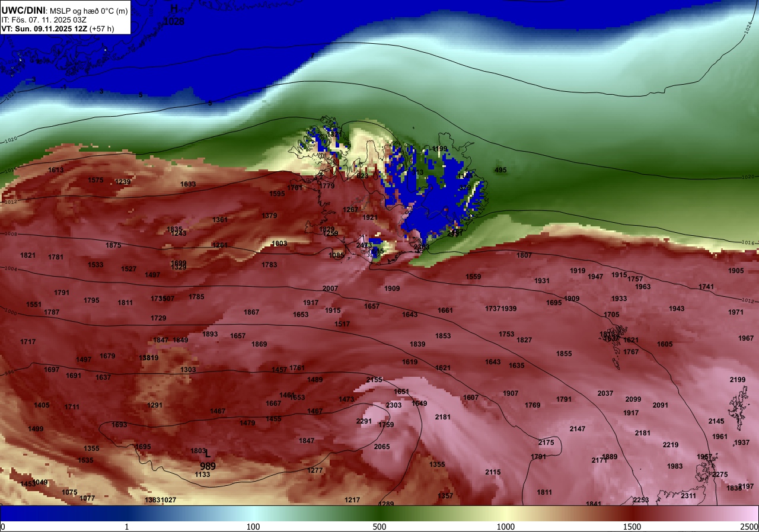Viewport: 759px width, 532px height.
Task: Click the 1633 height value
Action: [x=188, y=184]
